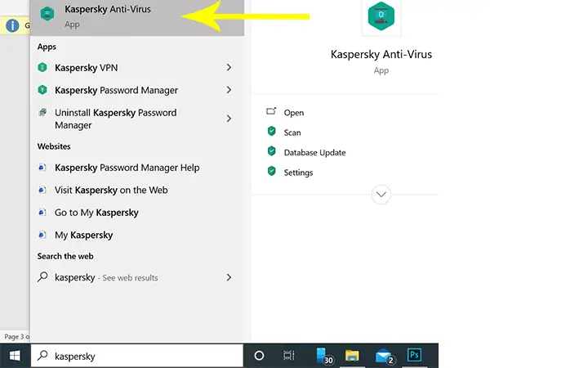This screenshot has width=588, height=368.
Task: Click the search magnifier icon in taskbar box
Action: coord(42,355)
